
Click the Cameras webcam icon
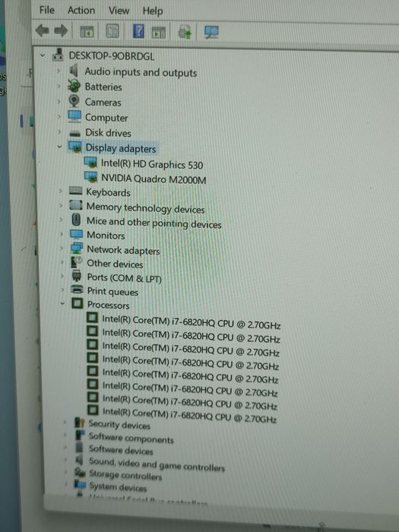74,101
